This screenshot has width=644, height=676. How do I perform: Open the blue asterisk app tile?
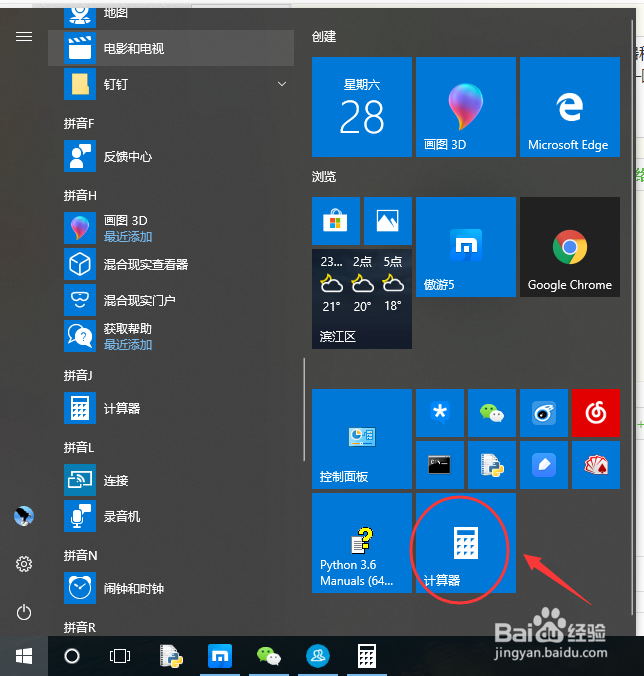[440, 413]
